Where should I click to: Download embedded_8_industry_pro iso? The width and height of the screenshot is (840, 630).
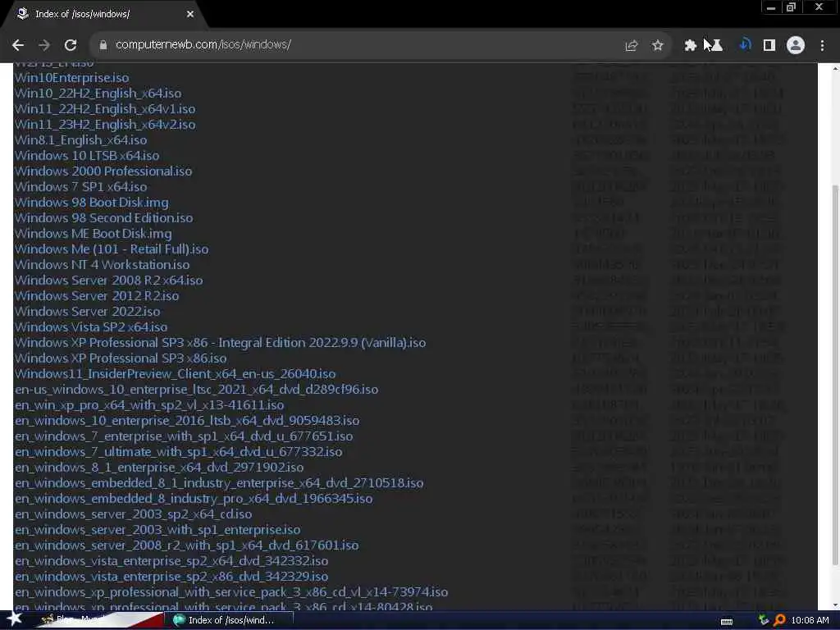click(194, 498)
